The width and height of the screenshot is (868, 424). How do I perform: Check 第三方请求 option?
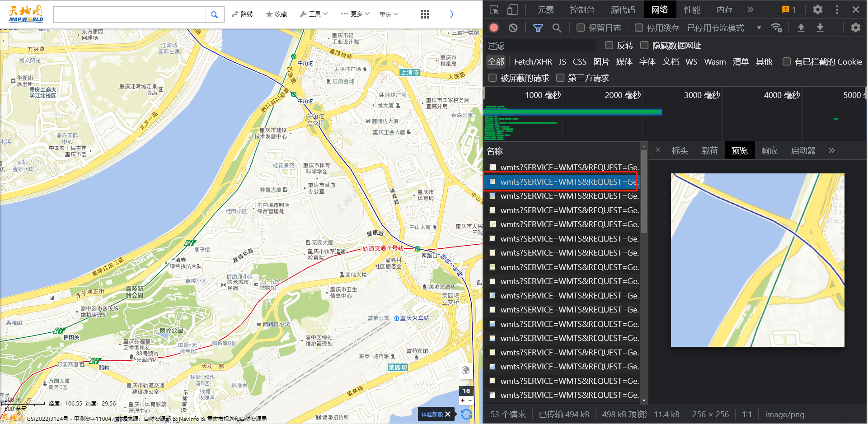[x=560, y=78]
